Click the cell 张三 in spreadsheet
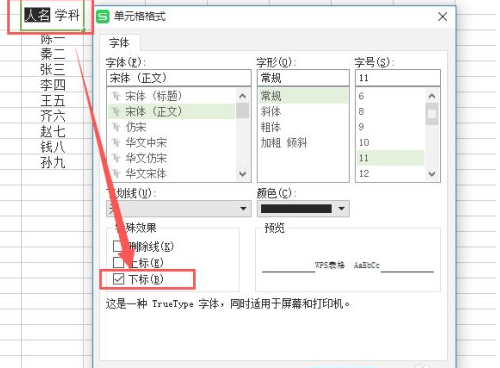The image size is (500, 368). (53, 69)
